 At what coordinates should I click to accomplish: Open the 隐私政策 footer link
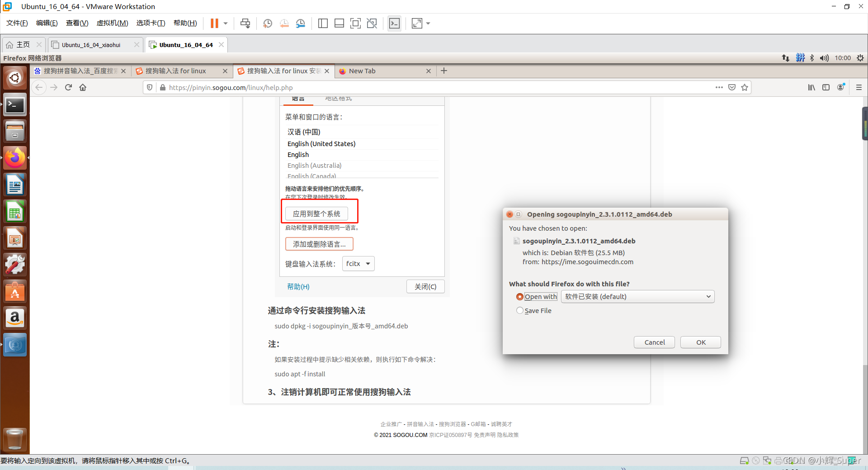pos(508,435)
